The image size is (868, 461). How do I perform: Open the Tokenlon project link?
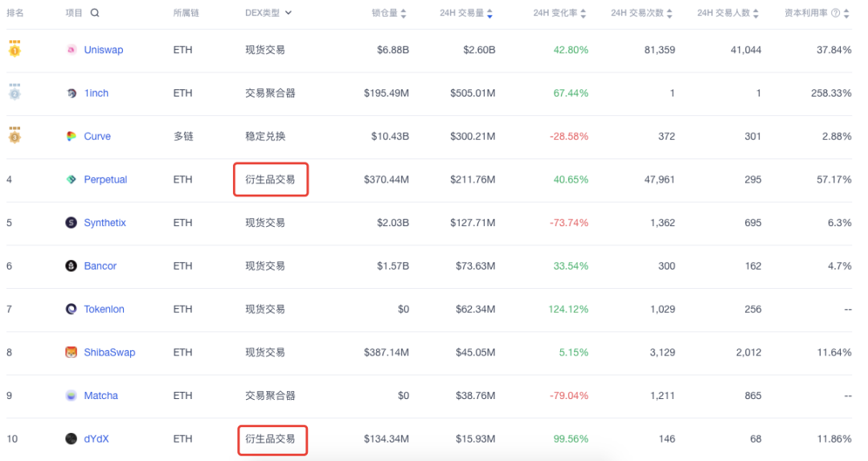104,309
